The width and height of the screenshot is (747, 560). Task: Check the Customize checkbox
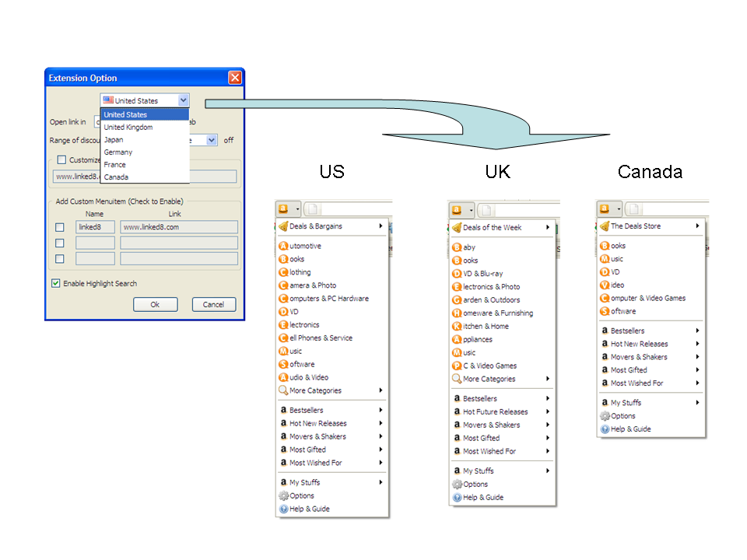(62, 160)
